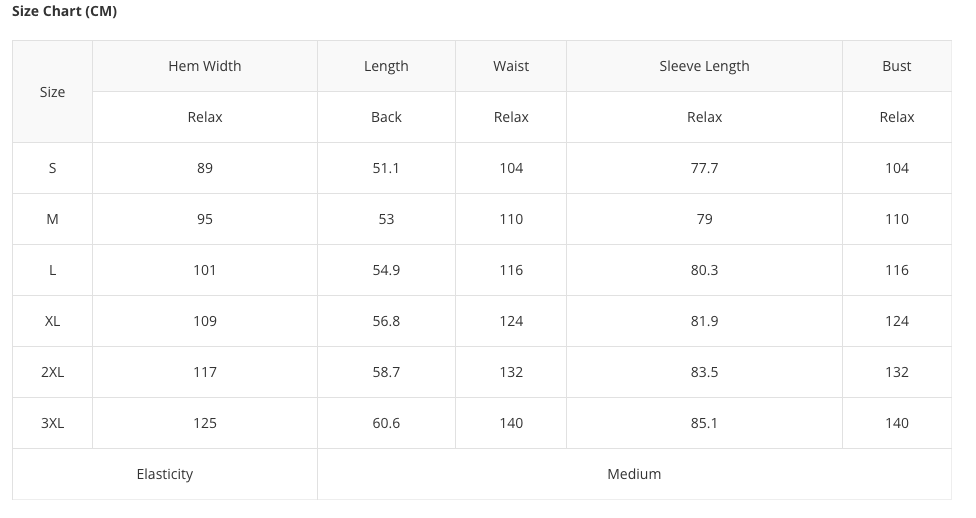Select bust value 124 for size XL

coord(897,321)
